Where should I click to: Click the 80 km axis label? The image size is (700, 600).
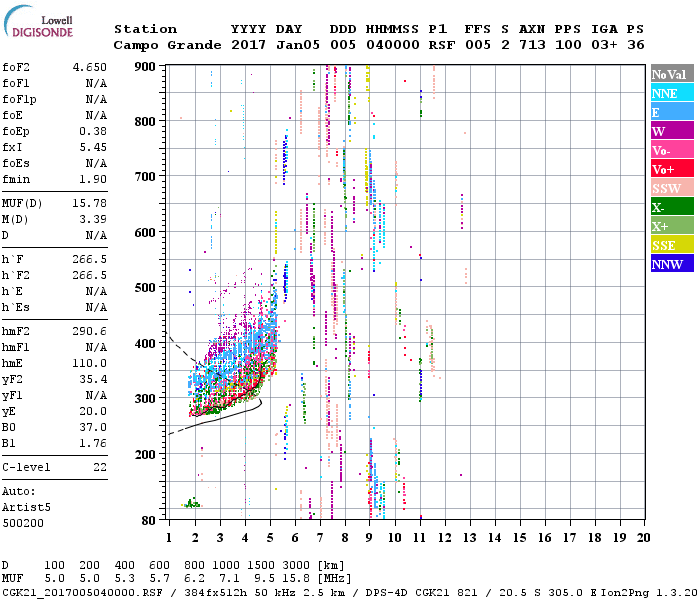149,520
